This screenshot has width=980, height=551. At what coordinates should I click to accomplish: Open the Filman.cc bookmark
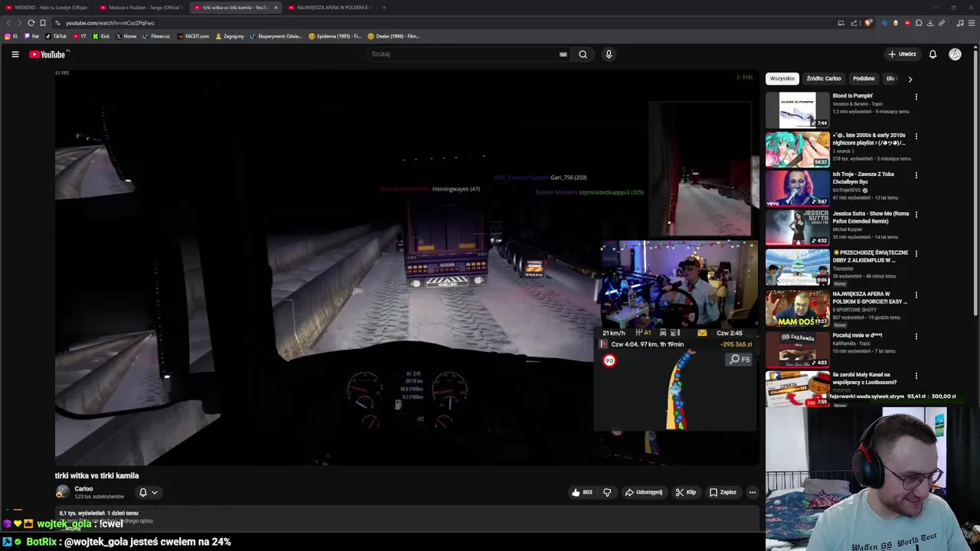(157, 36)
